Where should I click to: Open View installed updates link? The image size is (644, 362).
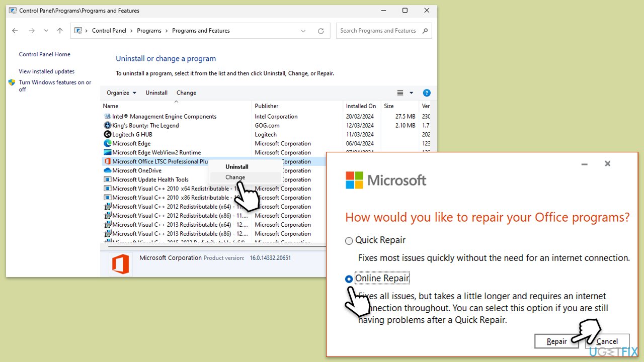coord(47,71)
